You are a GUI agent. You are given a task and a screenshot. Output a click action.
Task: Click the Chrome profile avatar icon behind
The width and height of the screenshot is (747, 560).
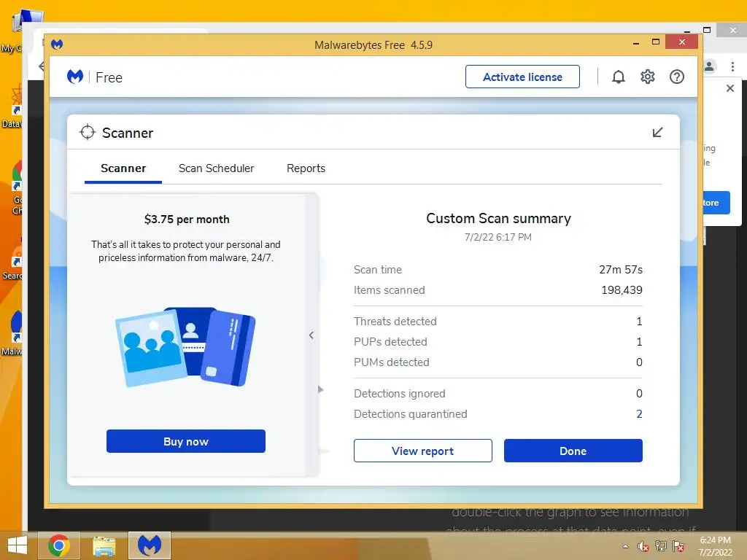click(x=709, y=66)
